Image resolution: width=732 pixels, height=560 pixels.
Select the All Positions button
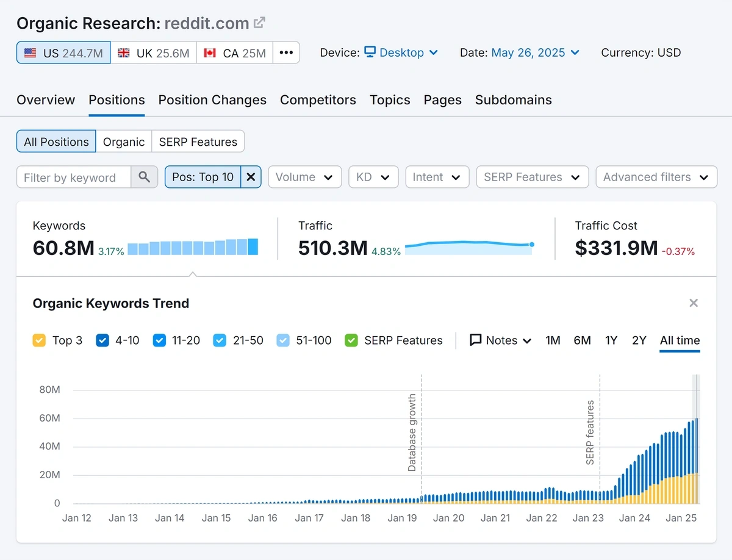tap(56, 142)
